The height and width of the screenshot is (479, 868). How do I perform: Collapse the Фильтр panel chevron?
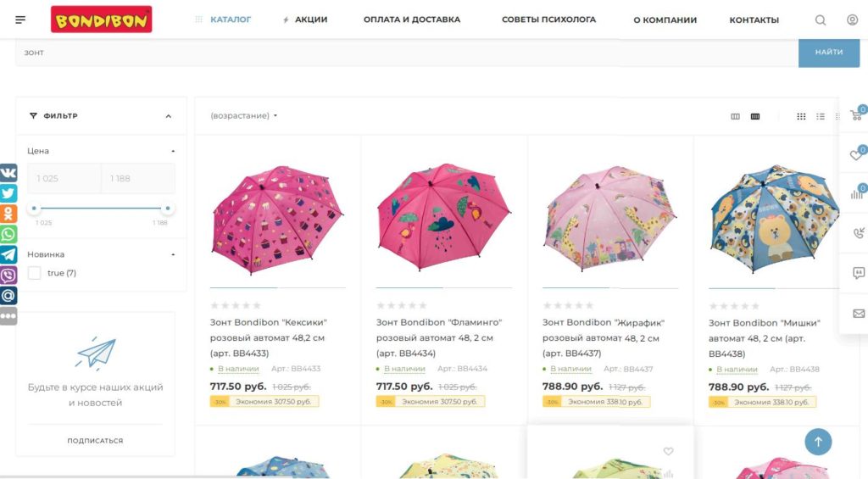click(x=169, y=116)
